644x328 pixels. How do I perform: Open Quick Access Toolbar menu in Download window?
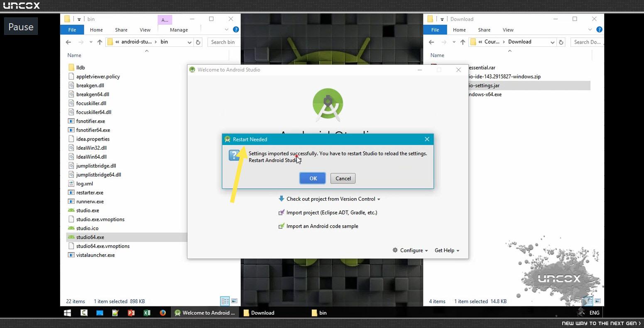(x=442, y=19)
